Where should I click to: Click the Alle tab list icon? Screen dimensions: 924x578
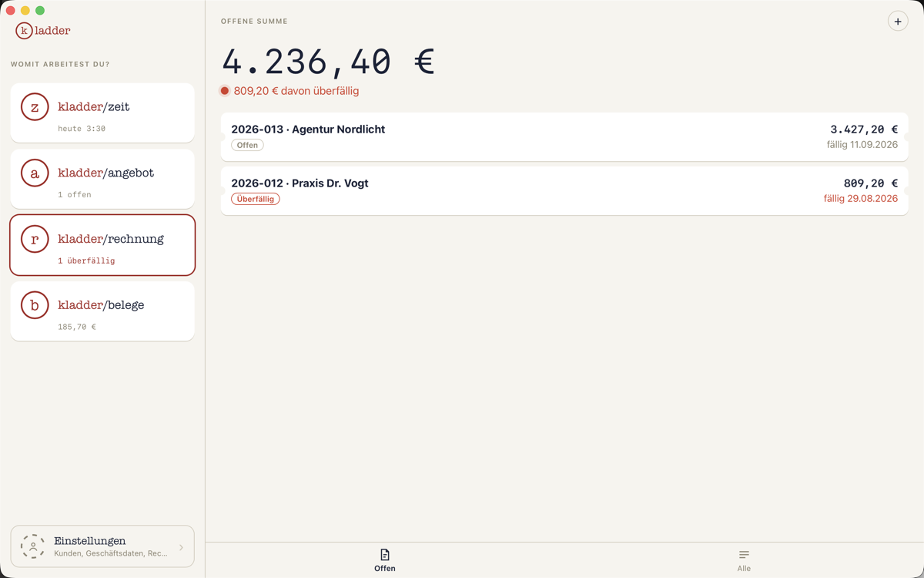(x=744, y=555)
